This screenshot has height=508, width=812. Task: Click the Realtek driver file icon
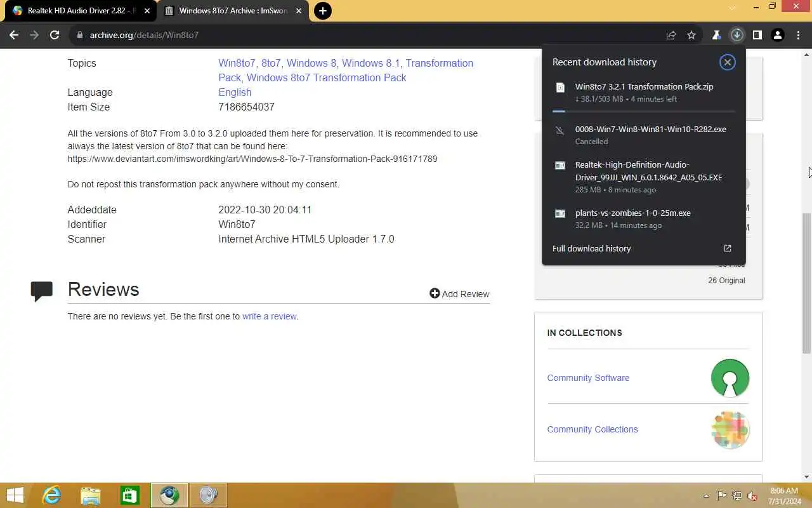coord(560,165)
